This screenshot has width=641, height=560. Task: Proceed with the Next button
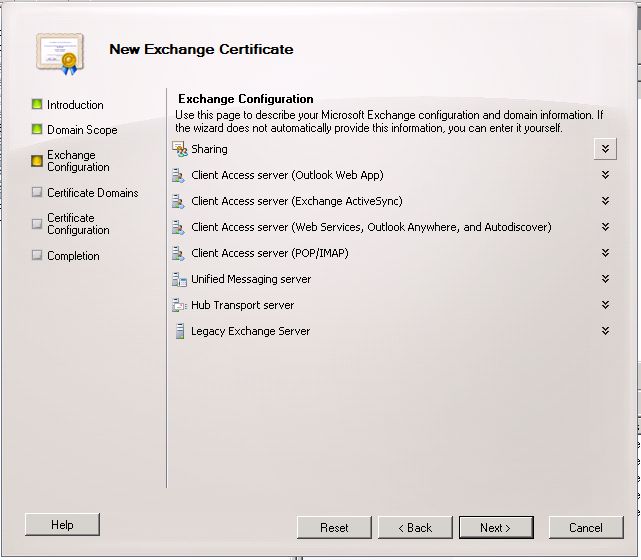coord(496,528)
